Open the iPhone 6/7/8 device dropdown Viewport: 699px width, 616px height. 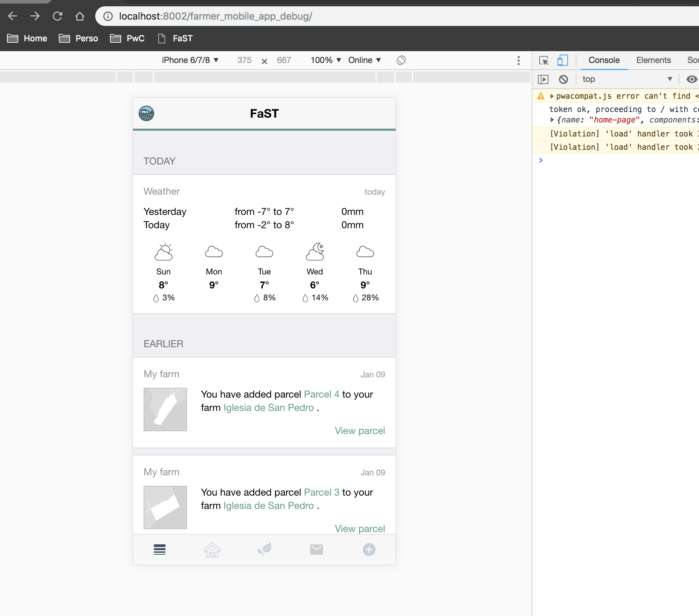click(190, 60)
